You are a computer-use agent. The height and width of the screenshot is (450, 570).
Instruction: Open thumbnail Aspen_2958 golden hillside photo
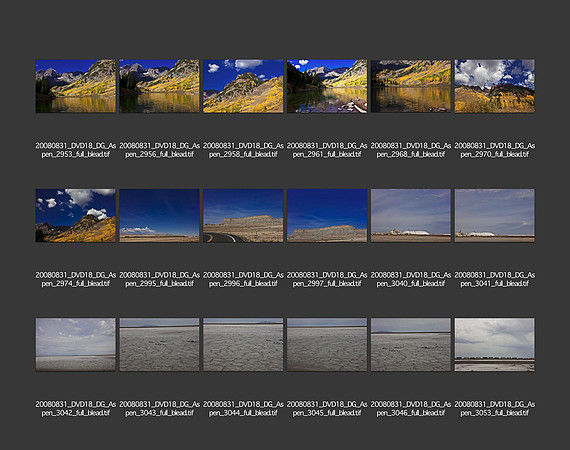pyautogui.click(x=243, y=86)
